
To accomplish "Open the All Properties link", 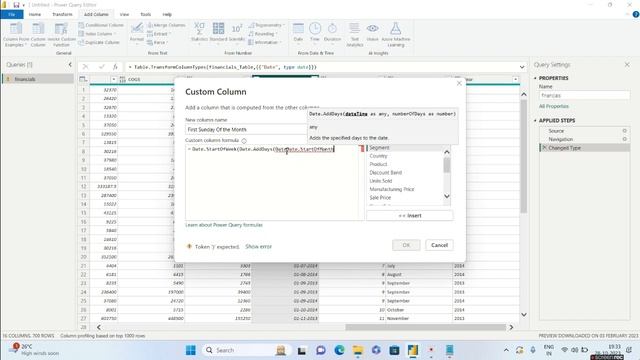I will [553, 106].
